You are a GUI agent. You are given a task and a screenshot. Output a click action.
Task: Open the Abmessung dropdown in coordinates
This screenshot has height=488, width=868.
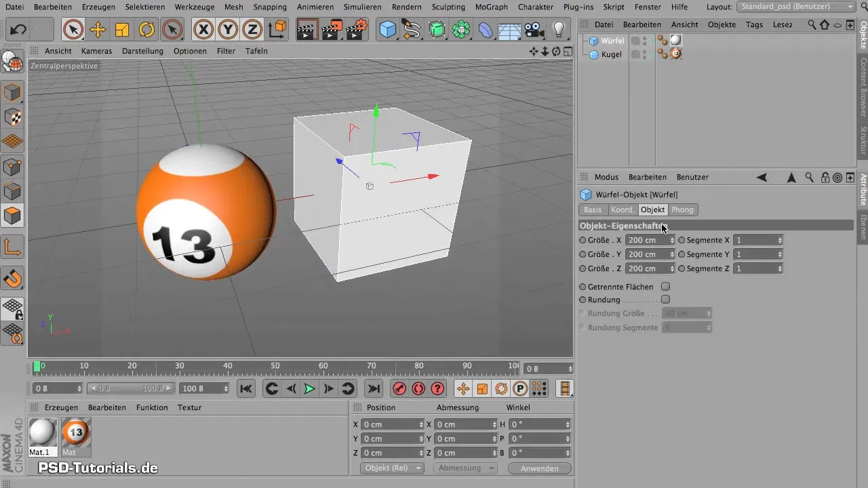(465, 468)
